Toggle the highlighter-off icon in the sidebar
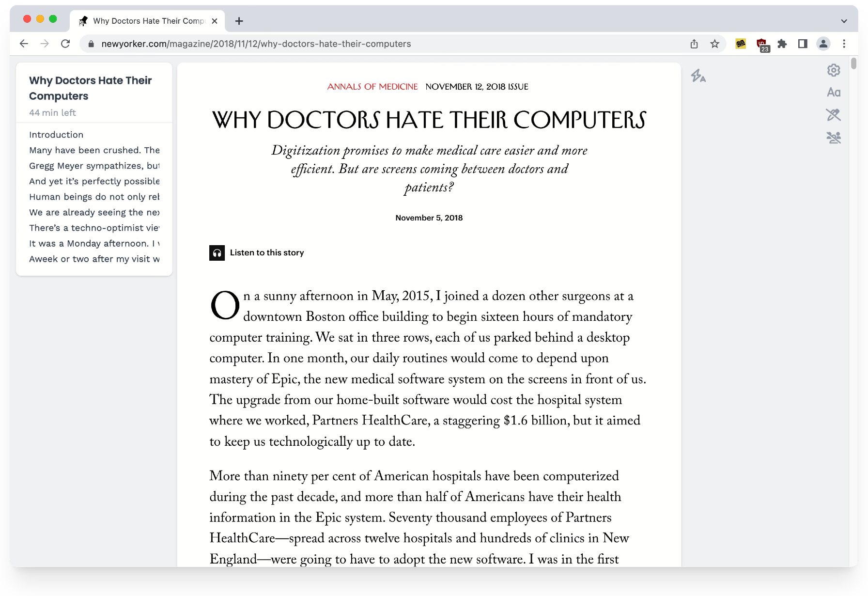Screen dimensions: 868x596 pos(833,115)
